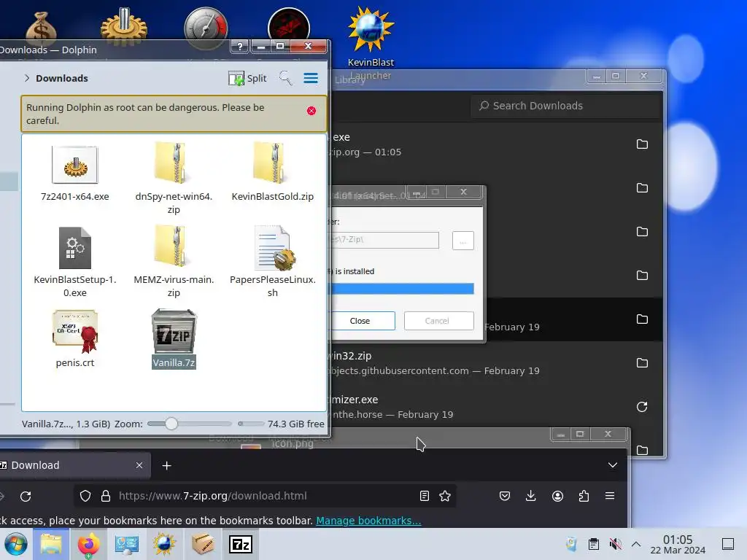Reload the 7-zip.org page
The width and height of the screenshot is (747, 560).
(x=26, y=496)
